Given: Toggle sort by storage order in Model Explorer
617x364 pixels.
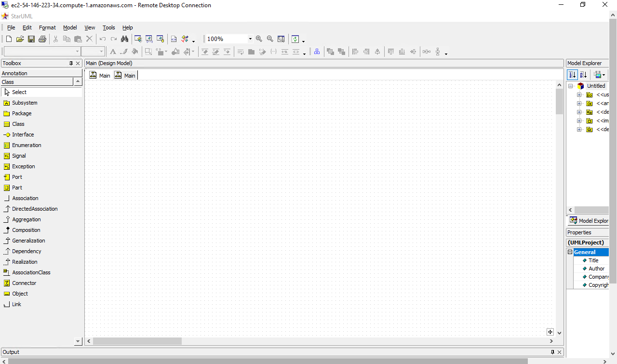Looking at the screenshot, I should 572,75.
